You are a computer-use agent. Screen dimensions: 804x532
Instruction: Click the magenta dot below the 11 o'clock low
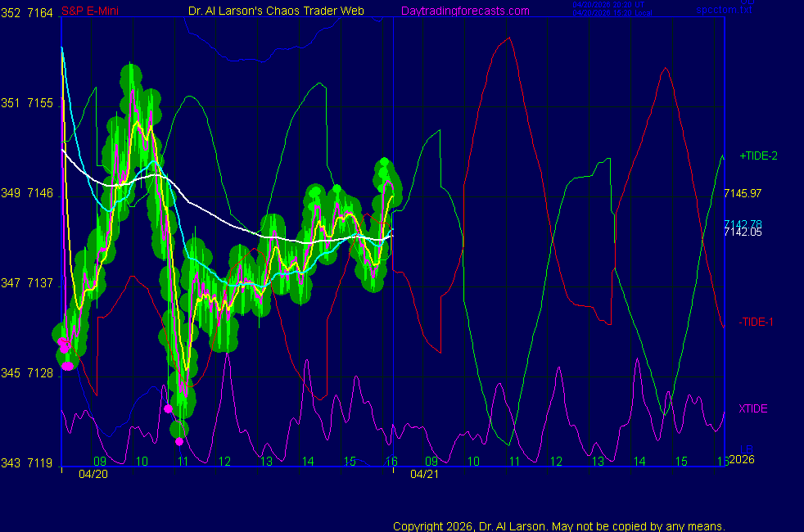(179, 442)
